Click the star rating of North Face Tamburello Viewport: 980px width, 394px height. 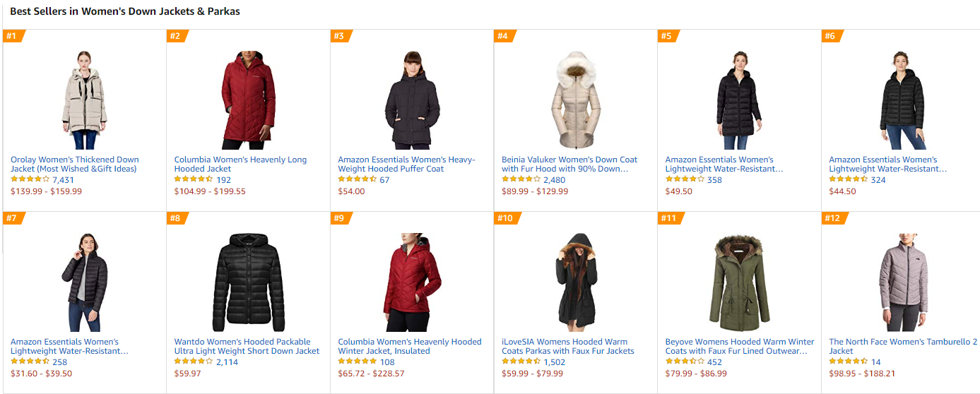(848, 362)
